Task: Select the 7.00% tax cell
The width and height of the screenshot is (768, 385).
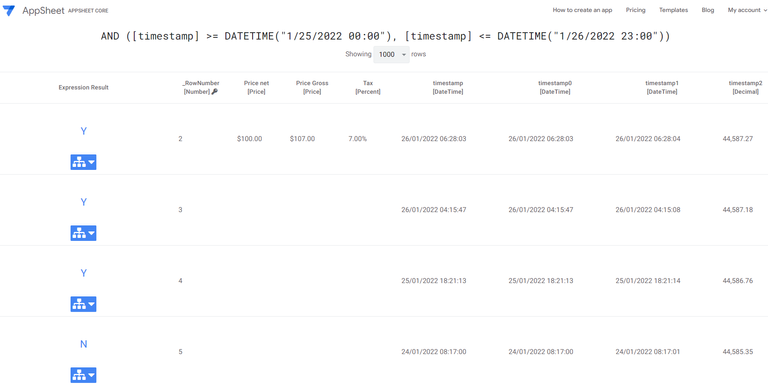Action: tap(358, 139)
